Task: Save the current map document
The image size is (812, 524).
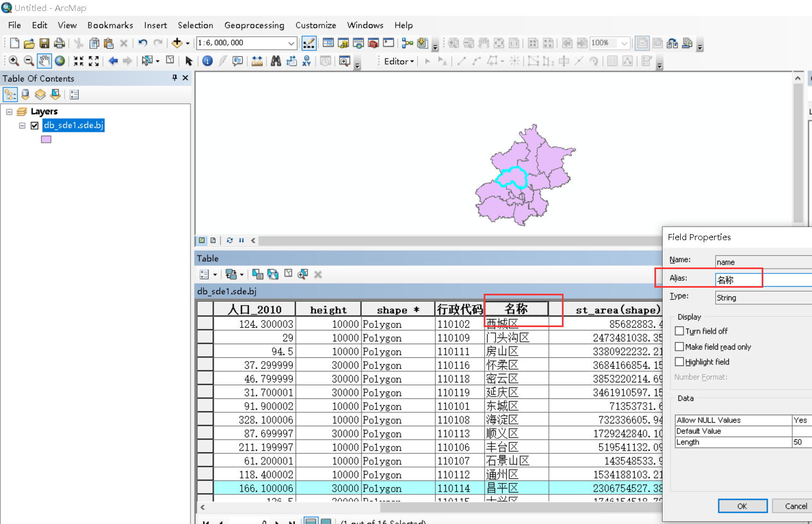Action: tap(44, 43)
